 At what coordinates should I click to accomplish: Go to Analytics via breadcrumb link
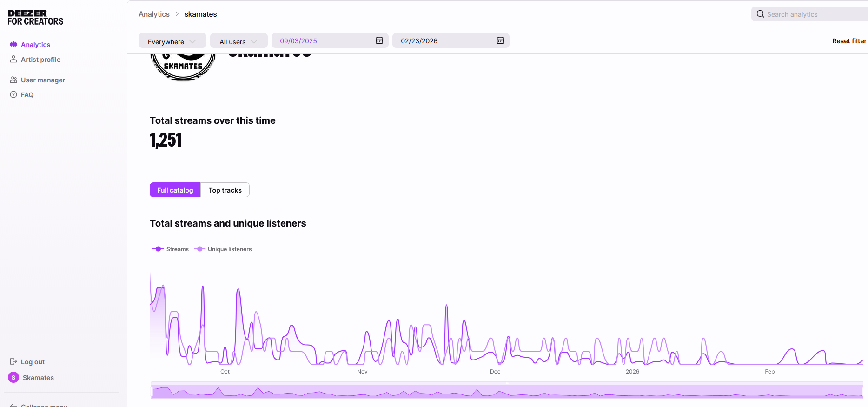[154, 14]
